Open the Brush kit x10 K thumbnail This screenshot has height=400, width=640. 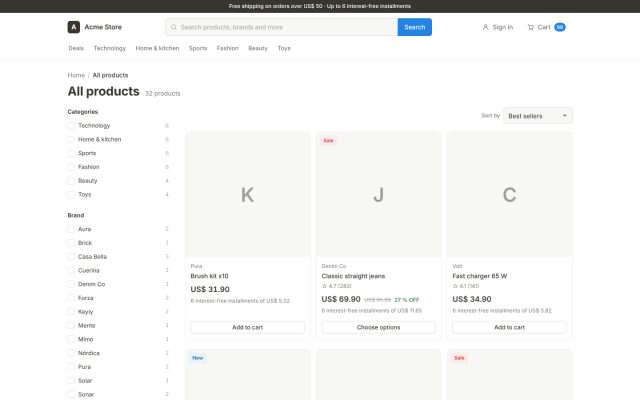[247, 195]
